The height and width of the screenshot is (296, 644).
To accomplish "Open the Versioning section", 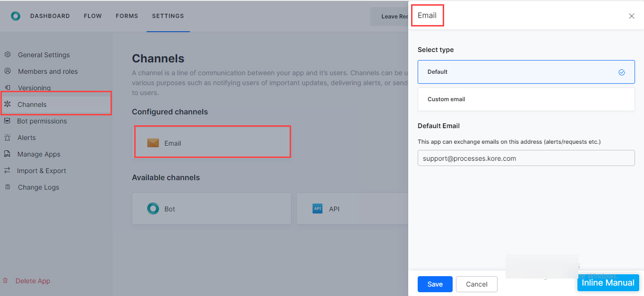I will tap(8, 87).
